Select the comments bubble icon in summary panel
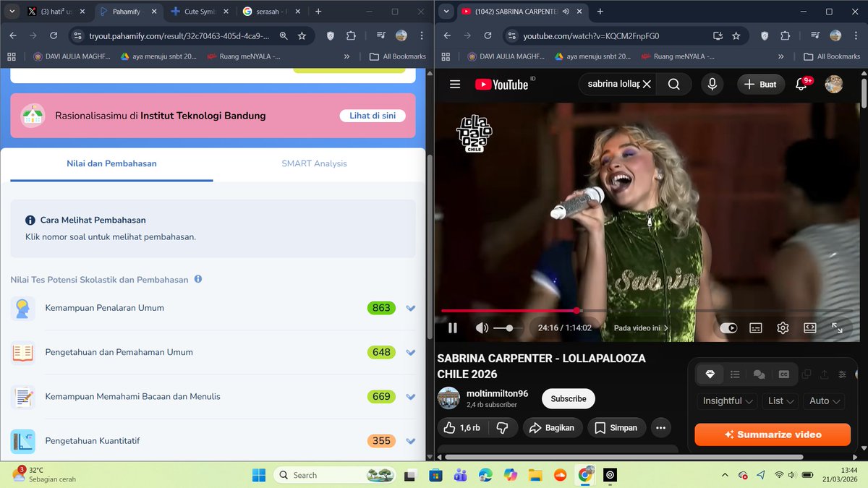 pyautogui.click(x=759, y=374)
